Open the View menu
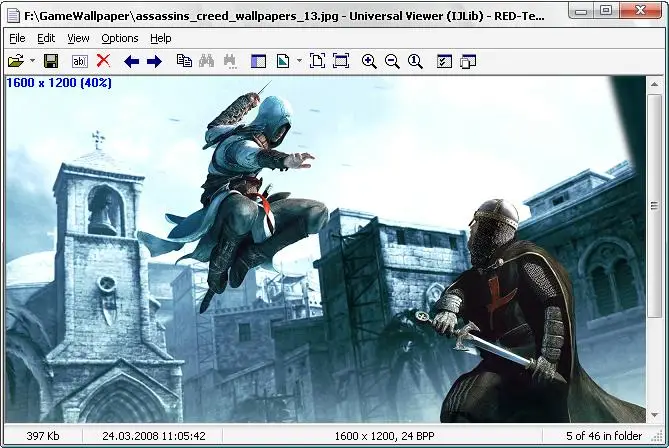The height and width of the screenshot is (448, 669). tap(79, 38)
